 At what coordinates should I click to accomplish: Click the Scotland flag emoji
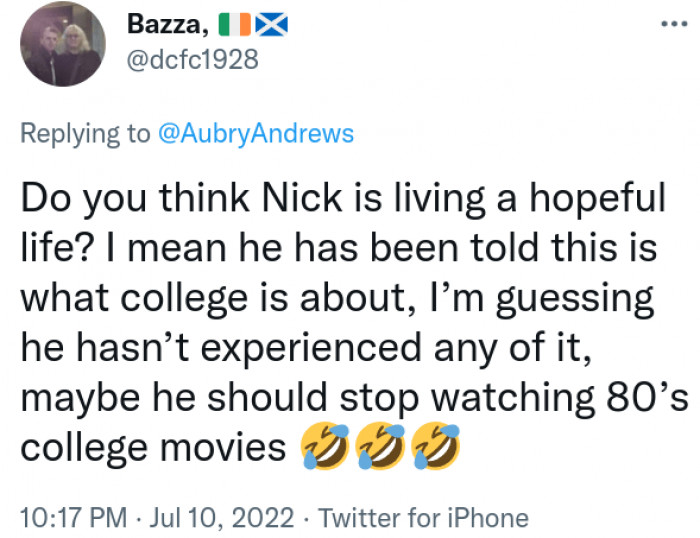270,24
